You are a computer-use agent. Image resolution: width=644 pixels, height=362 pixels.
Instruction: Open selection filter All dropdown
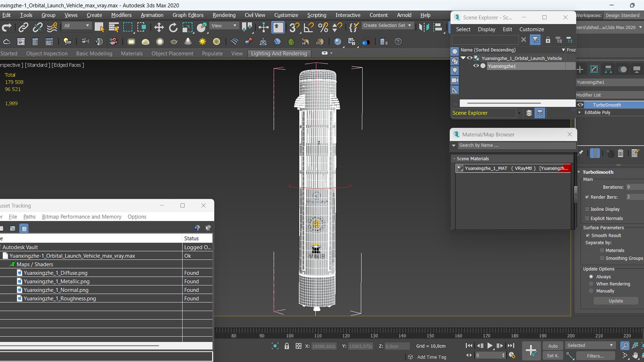point(77,25)
